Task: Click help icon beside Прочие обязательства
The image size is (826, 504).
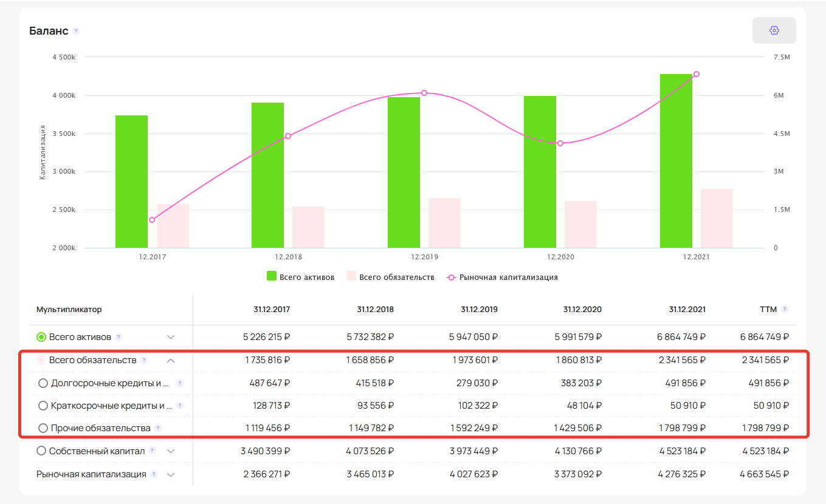Action: [158, 428]
